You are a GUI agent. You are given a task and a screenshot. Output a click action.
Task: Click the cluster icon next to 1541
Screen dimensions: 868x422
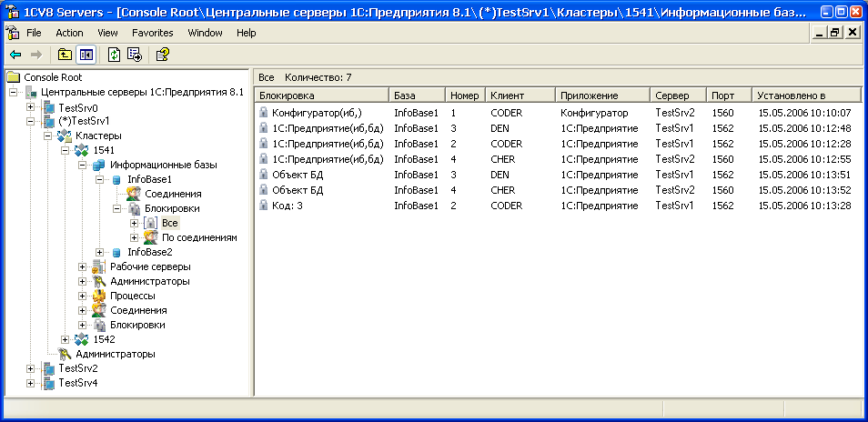pyautogui.click(x=81, y=150)
